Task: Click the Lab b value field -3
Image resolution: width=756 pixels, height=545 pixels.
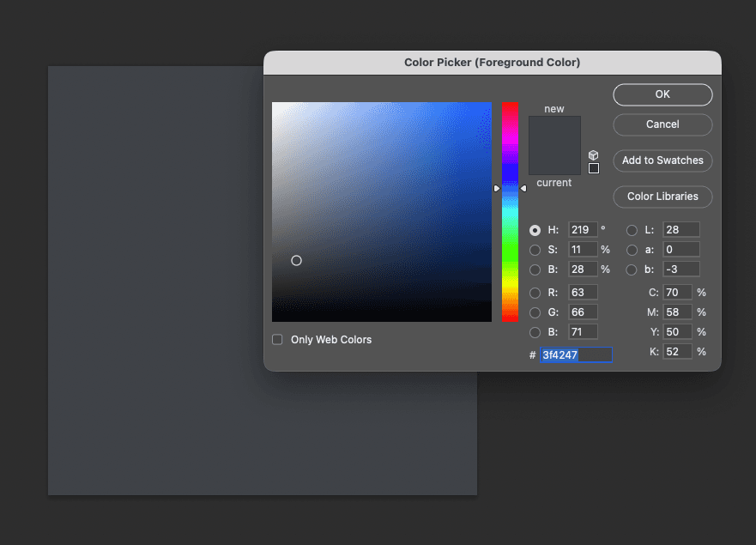Action: 681,269
